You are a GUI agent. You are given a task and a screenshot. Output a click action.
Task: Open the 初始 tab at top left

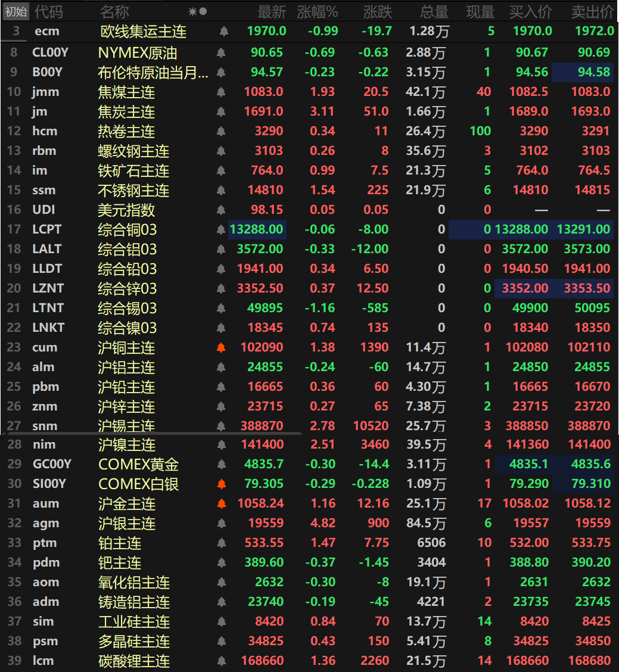coord(16,11)
